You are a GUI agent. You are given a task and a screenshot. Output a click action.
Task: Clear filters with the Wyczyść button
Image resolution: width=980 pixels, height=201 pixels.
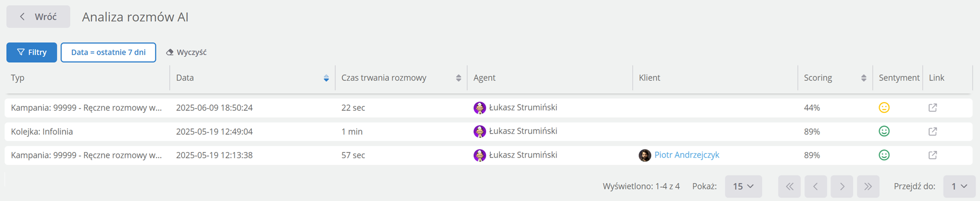tap(187, 53)
